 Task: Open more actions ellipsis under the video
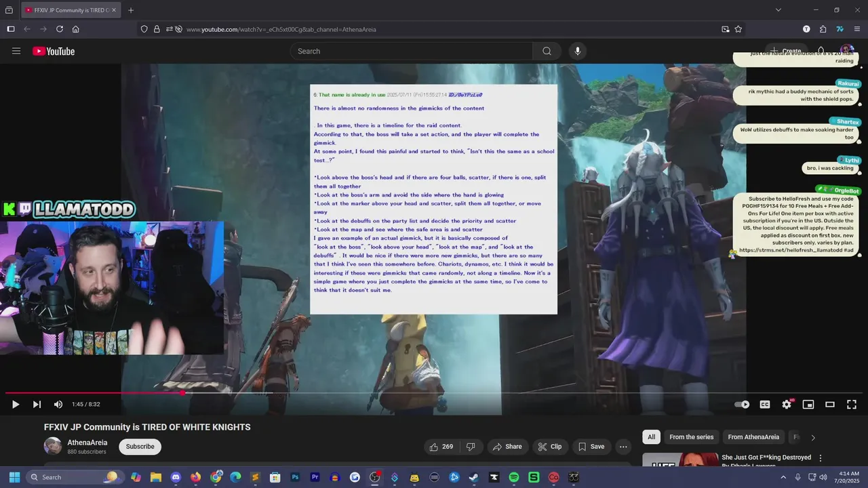pos(623,447)
